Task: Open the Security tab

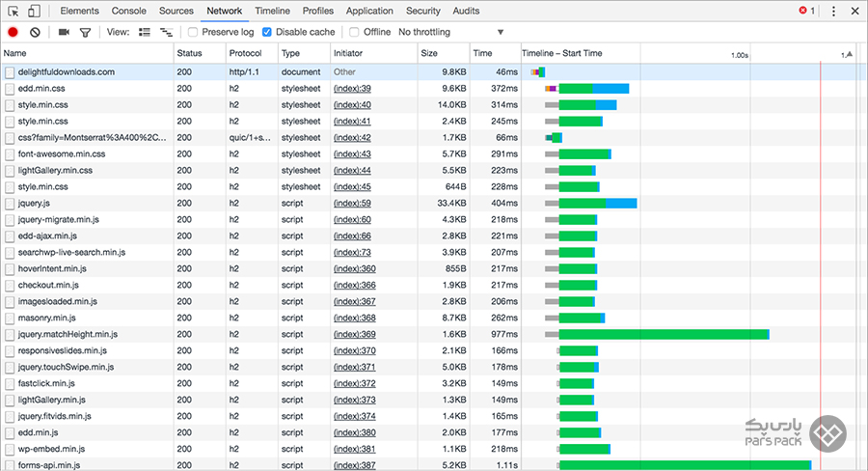Action: point(422,11)
